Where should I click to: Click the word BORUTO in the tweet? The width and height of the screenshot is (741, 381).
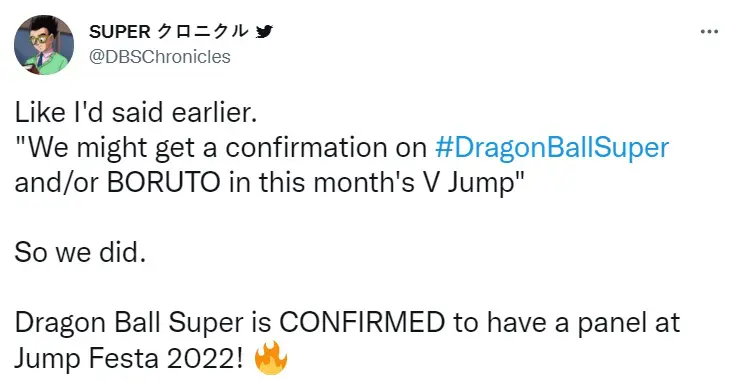[164, 183]
